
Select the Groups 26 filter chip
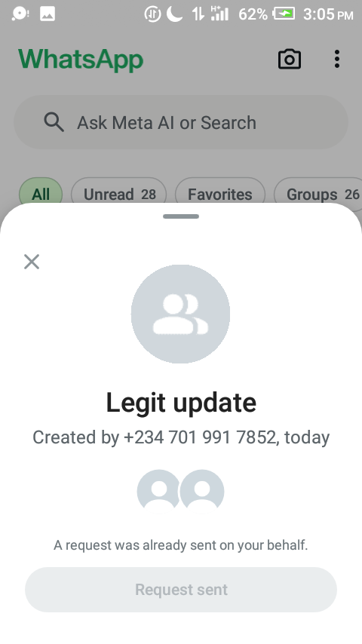point(318,194)
